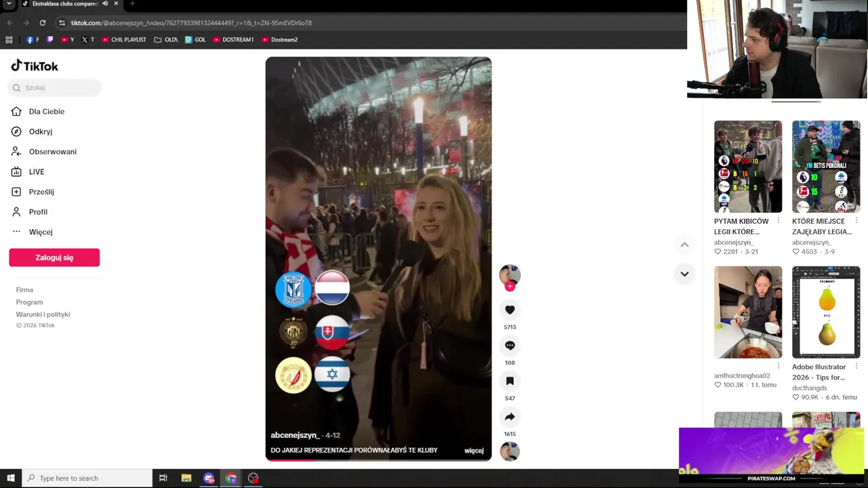Image resolution: width=868 pixels, height=488 pixels.
Task: Click the ducthangds author name
Action: click(809, 388)
